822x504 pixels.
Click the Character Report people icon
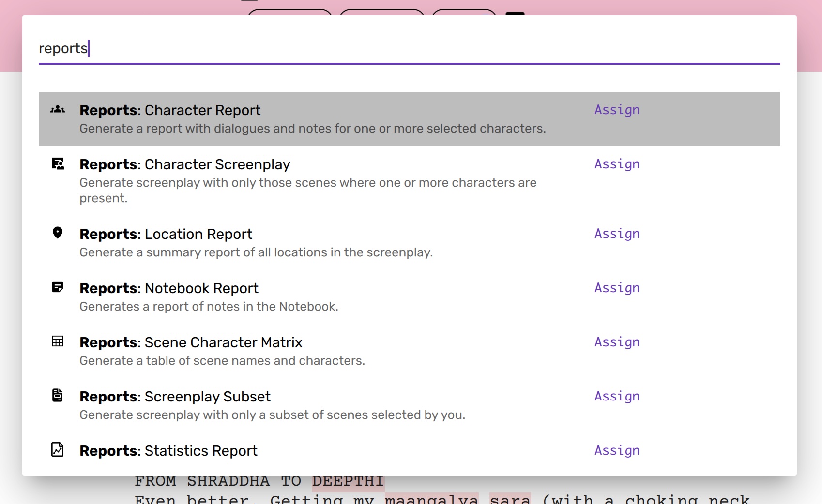[58, 109]
